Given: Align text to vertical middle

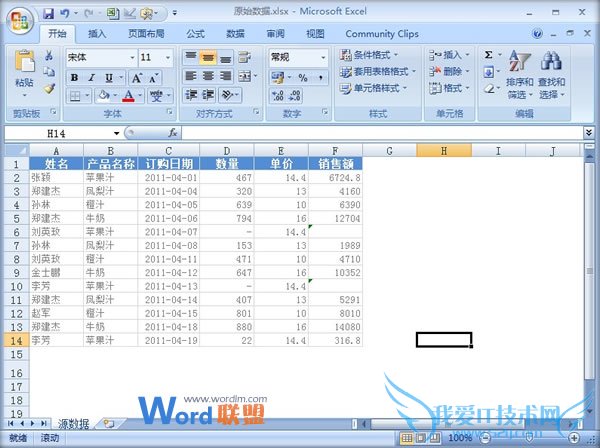Looking at the screenshot, I should 208,57.
